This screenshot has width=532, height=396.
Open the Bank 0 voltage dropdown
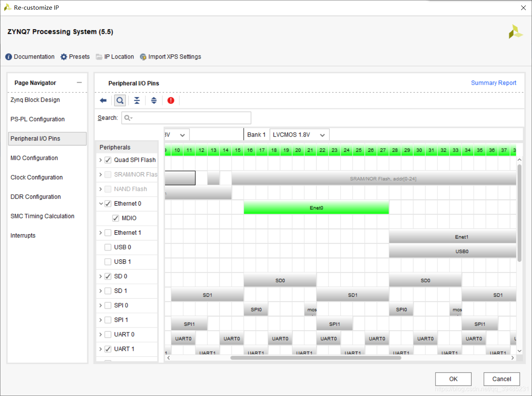177,135
